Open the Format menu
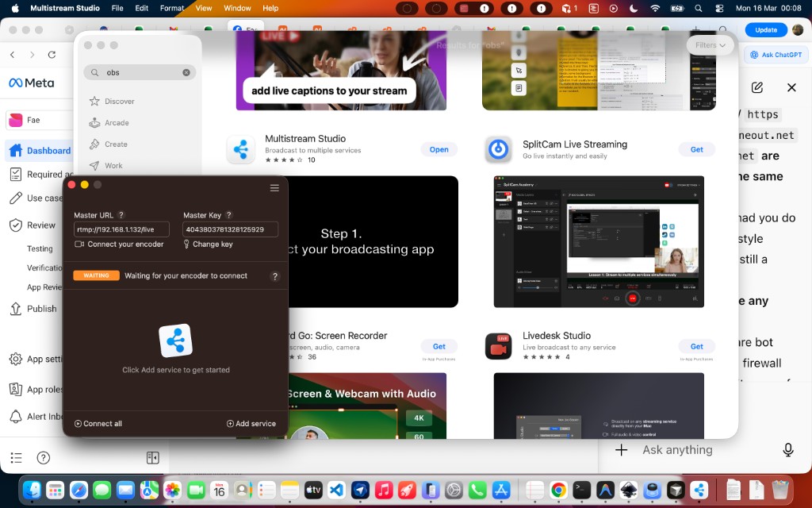The height and width of the screenshot is (508, 812). pos(172,8)
